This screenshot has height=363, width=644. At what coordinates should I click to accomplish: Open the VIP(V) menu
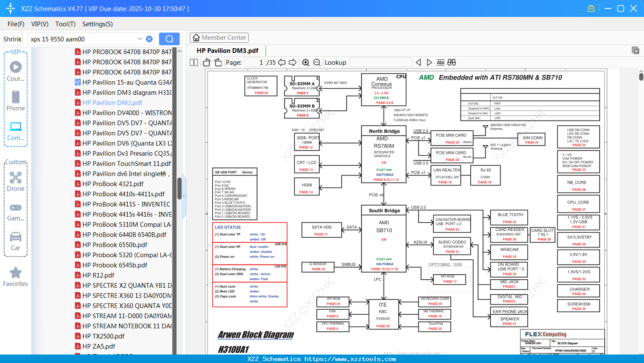pyautogui.click(x=40, y=24)
